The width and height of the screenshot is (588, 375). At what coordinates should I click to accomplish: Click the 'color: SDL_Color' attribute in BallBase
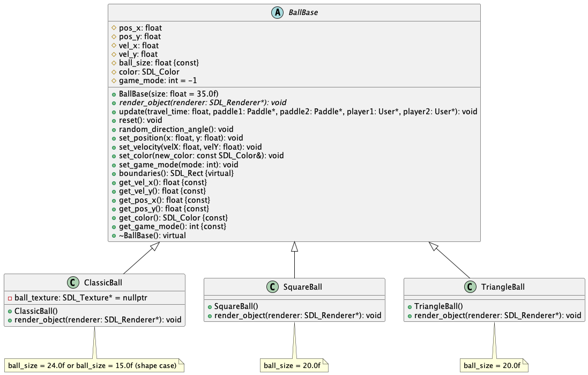tap(149, 72)
